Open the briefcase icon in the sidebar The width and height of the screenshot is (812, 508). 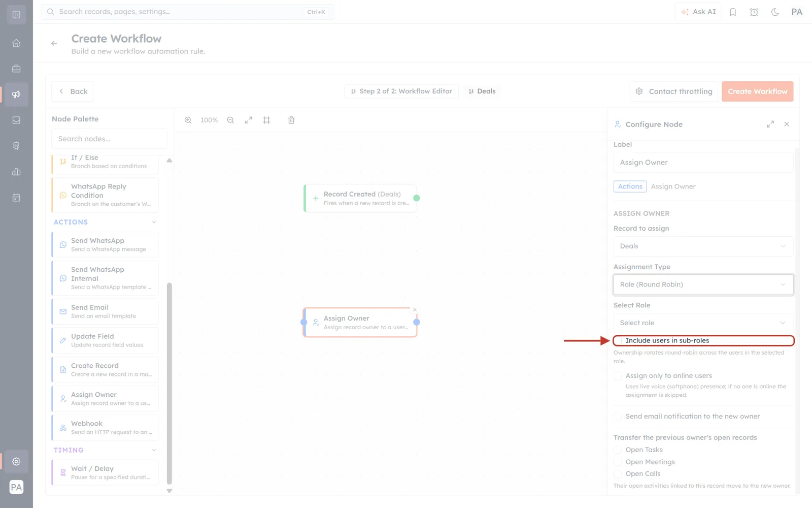coord(16,69)
